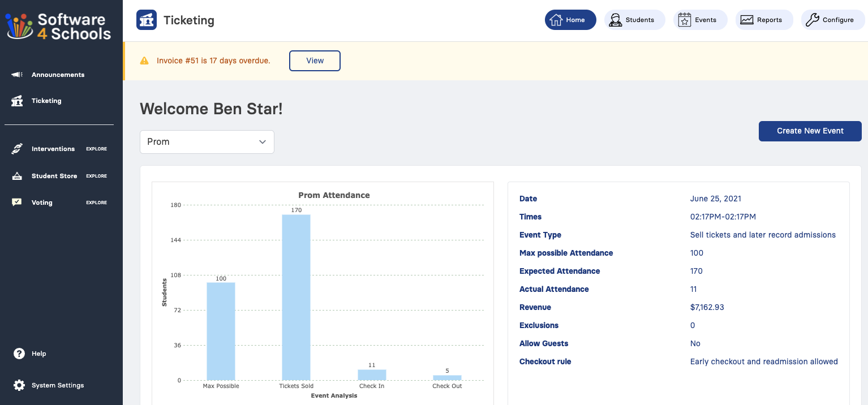
Task: Expand the event dropdown using its chevron
Action: tap(262, 142)
